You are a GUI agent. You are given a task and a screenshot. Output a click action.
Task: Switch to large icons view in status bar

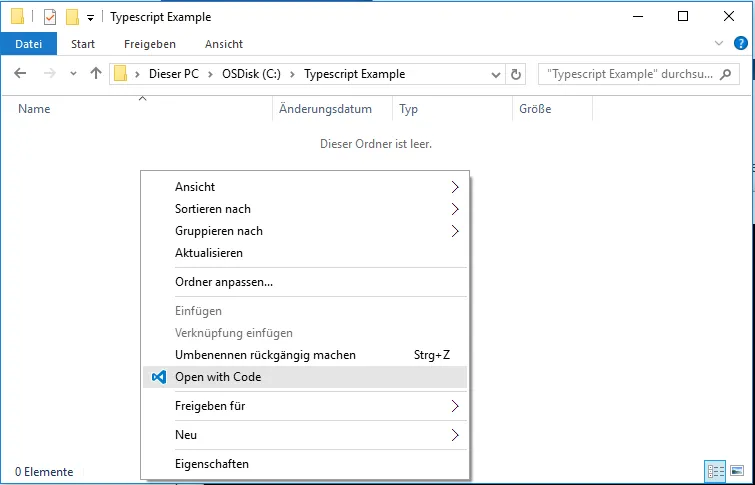(737, 471)
